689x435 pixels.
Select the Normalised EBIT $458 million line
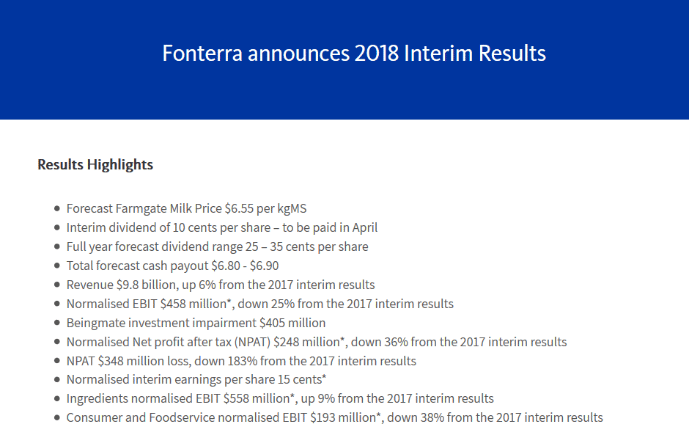(x=260, y=304)
